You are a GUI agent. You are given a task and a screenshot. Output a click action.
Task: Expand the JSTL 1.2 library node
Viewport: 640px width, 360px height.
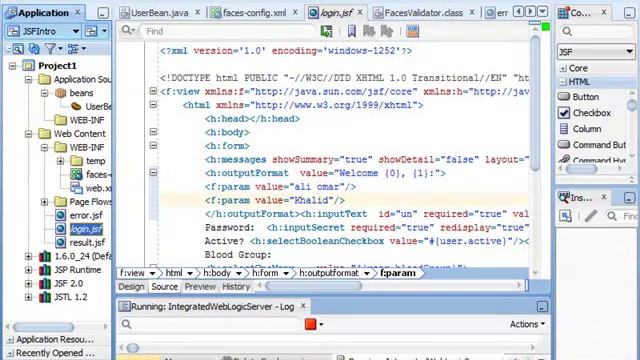[x=28, y=297]
